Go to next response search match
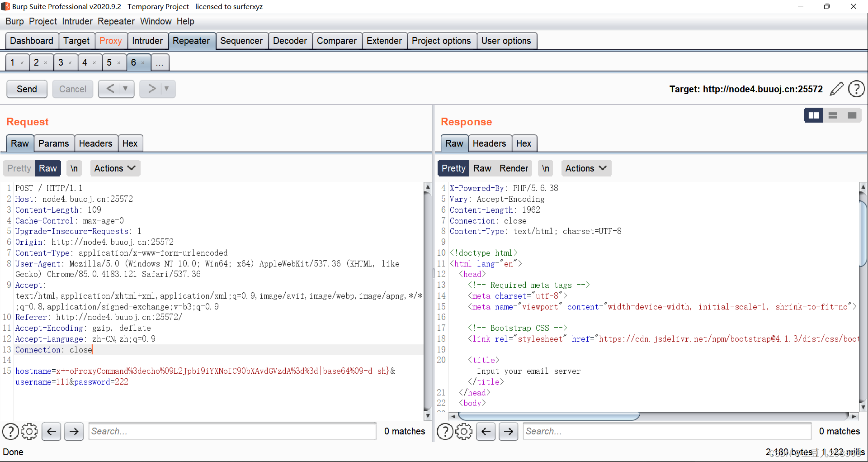 508,431
